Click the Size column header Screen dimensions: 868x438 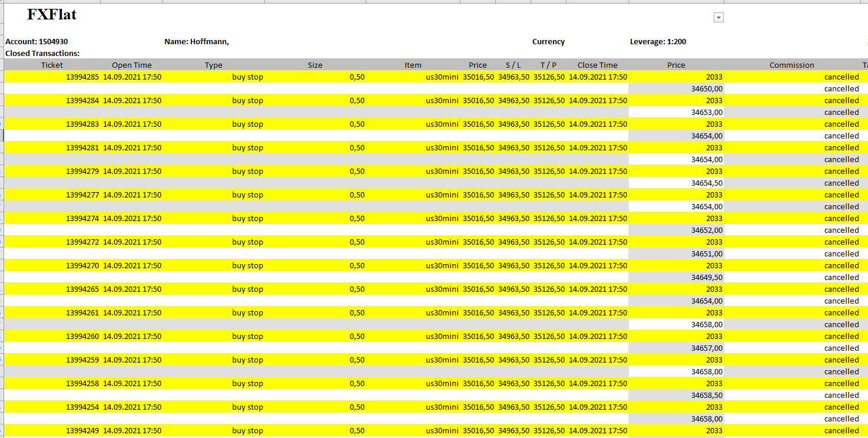pyautogui.click(x=315, y=65)
